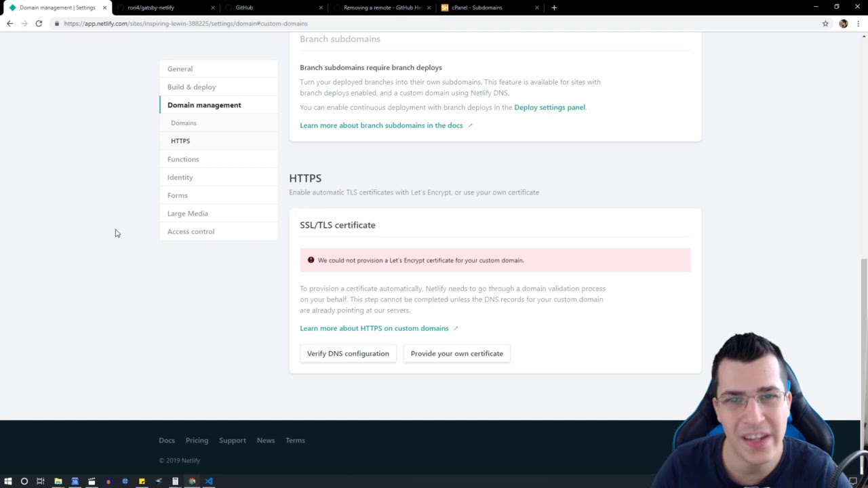Open Calculator from taskbar

point(175,481)
